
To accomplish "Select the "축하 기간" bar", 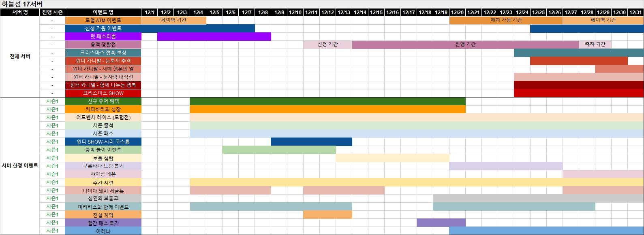I will point(595,44).
